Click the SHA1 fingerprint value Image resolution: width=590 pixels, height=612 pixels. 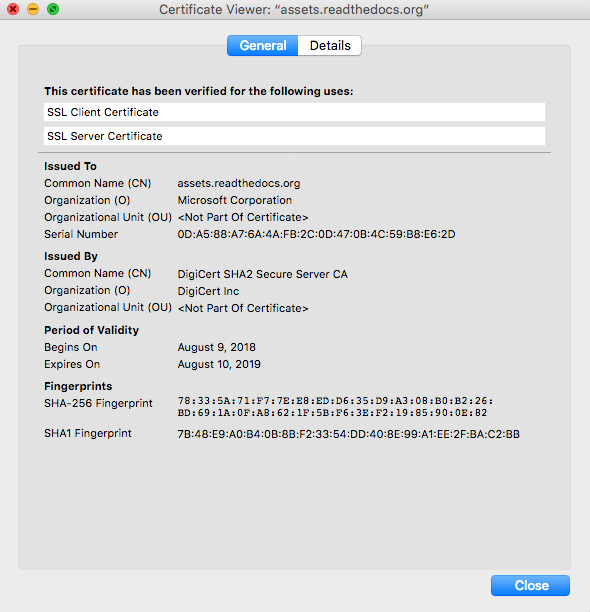click(x=348, y=434)
